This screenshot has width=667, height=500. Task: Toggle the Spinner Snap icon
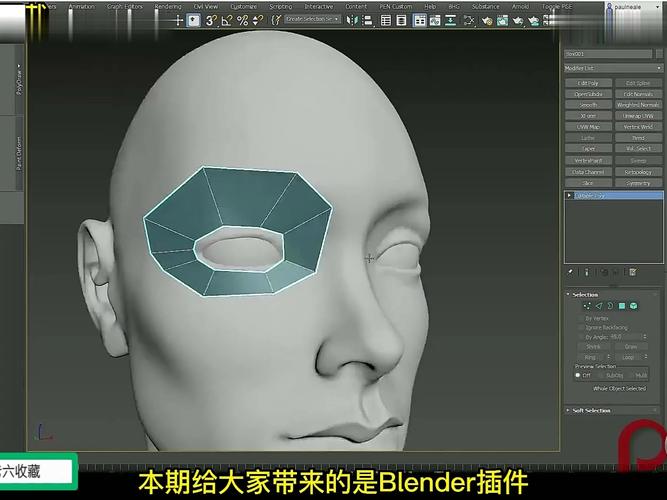(x=257, y=20)
